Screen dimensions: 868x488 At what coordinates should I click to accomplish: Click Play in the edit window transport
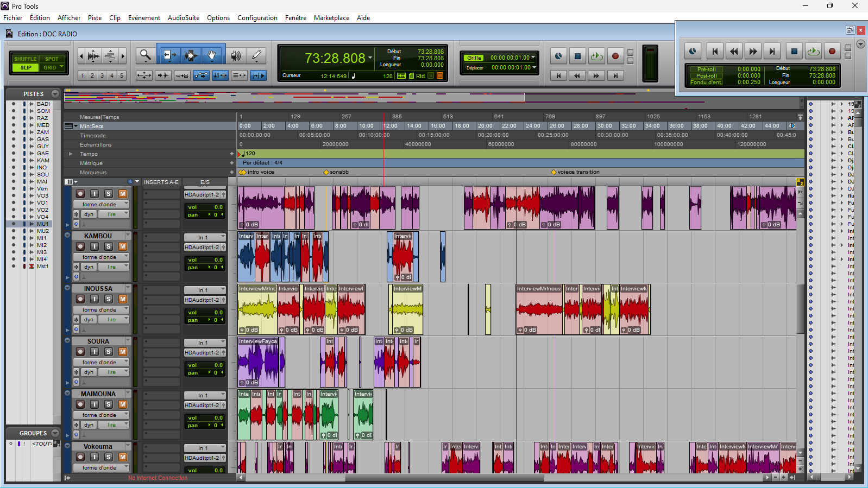tap(596, 56)
